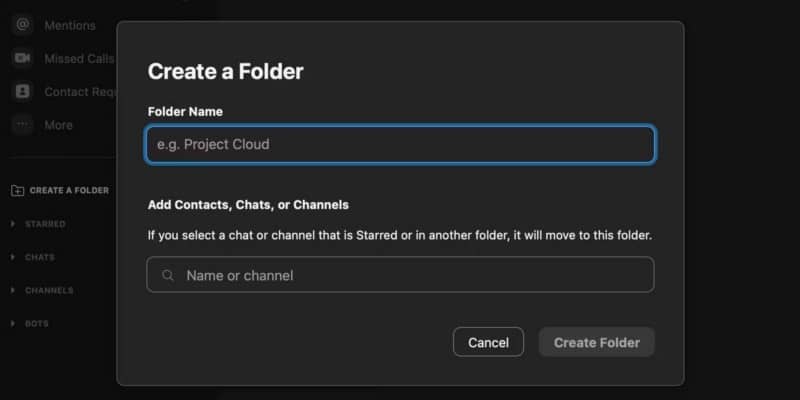This screenshot has height=400, width=800.
Task: Click the Folder Name text field
Action: point(400,144)
